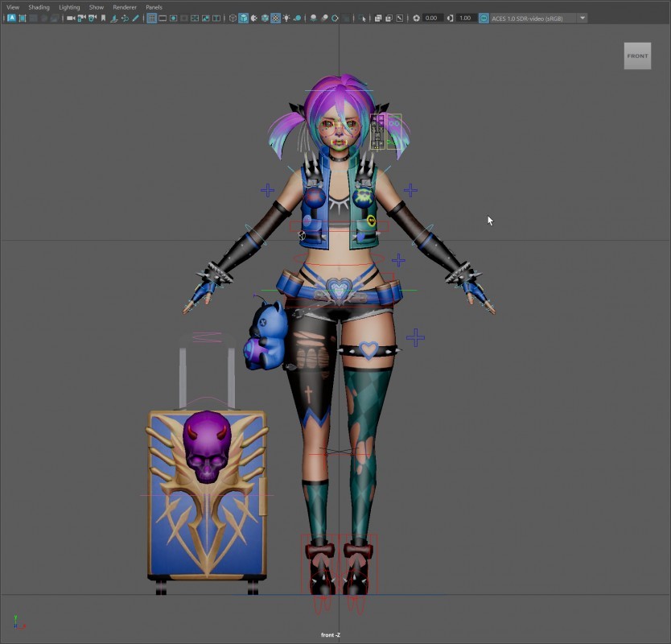Select the purple skull on the suitcase
671x644 pixels.
point(207,444)
